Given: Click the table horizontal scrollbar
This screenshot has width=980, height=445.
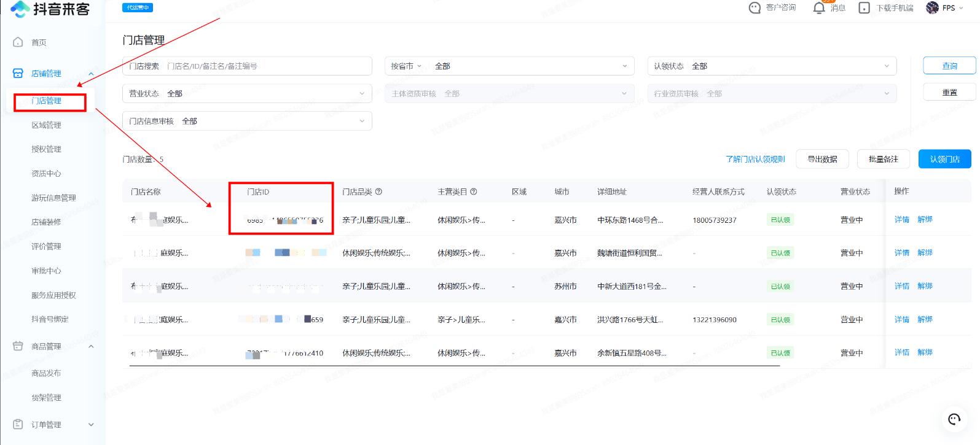Looking at the screenshot, I should tap(455, 366).
